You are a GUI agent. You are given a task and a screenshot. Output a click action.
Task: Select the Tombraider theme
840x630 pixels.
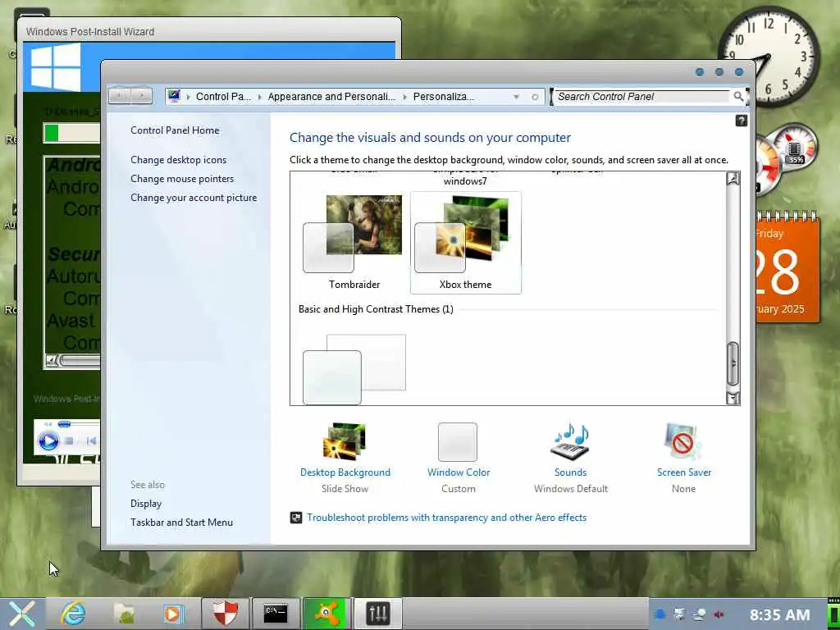pos(354,242)
